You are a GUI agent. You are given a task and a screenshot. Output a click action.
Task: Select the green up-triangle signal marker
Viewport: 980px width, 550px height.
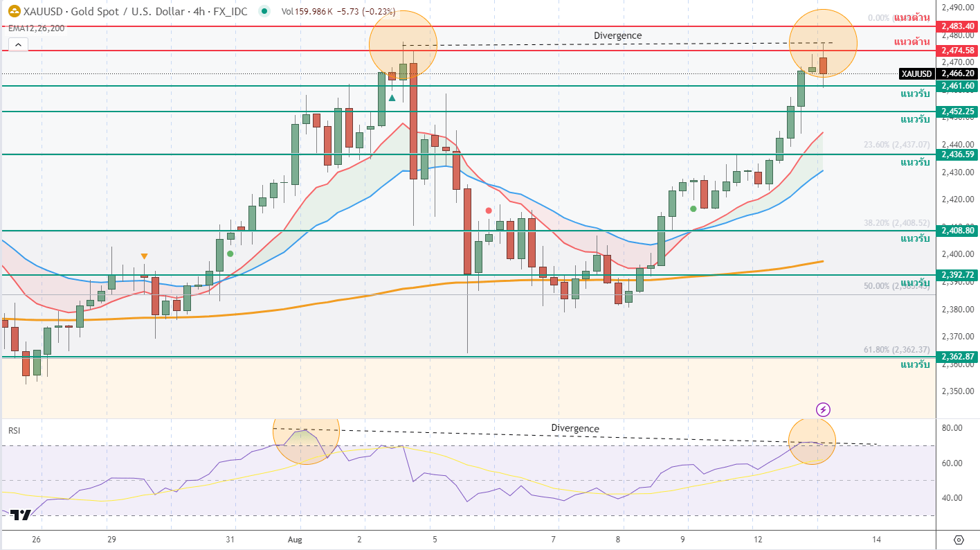pos(392,98)
